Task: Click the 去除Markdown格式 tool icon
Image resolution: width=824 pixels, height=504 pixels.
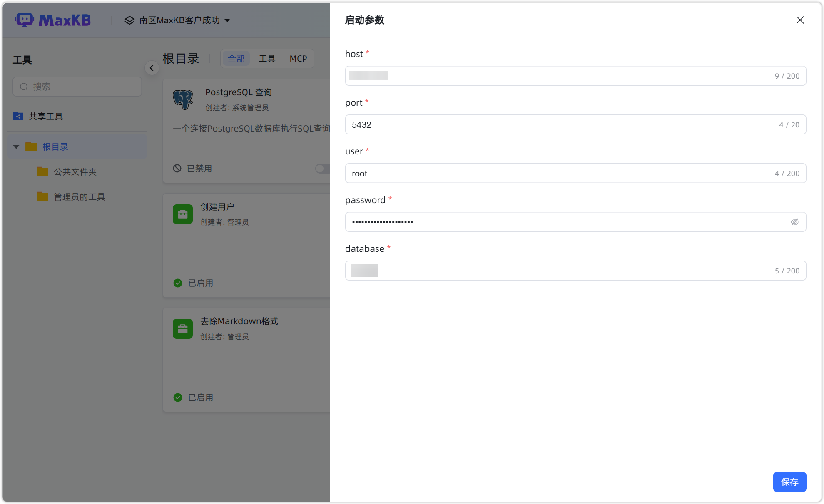Action: click(x=183, y=328)
